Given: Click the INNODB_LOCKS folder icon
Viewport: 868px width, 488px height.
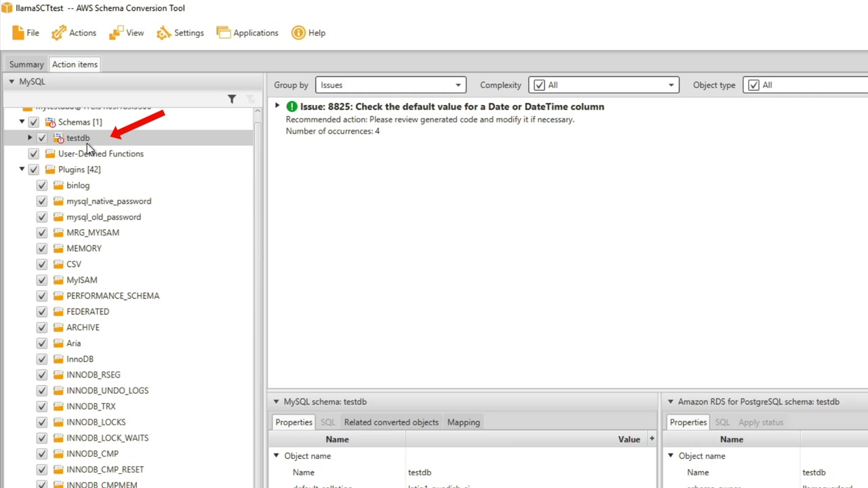Looking at the screenshot, I should click(58, 422).
